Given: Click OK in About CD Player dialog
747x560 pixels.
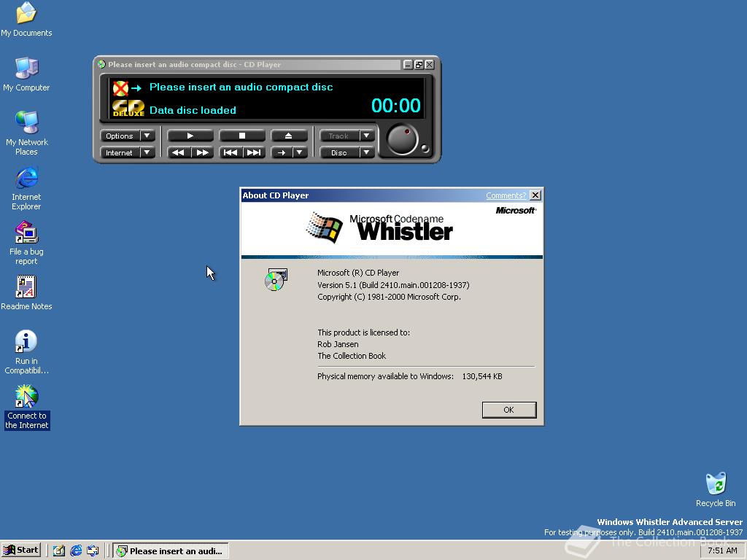Looking at the screenshot, I should click(508, 410).
